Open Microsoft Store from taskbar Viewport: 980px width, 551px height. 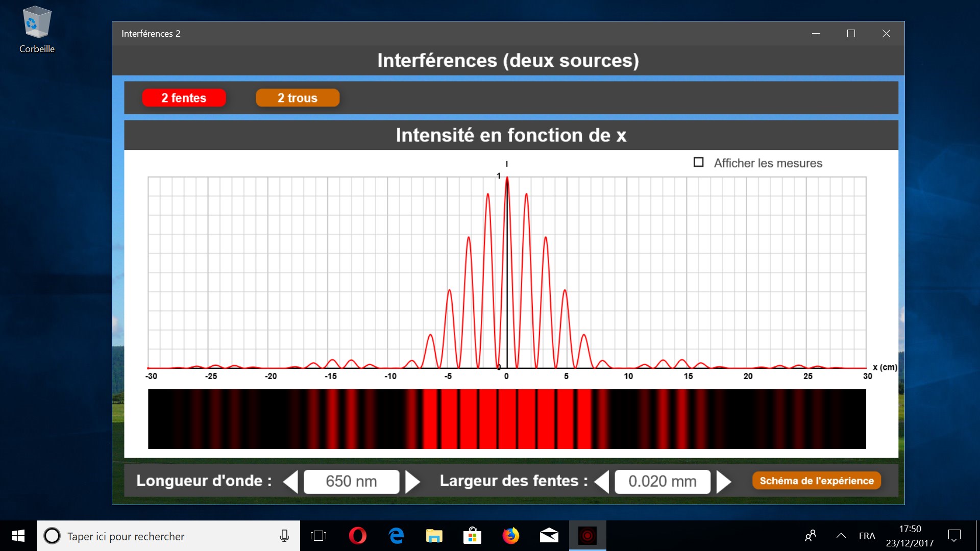point(472,536)
